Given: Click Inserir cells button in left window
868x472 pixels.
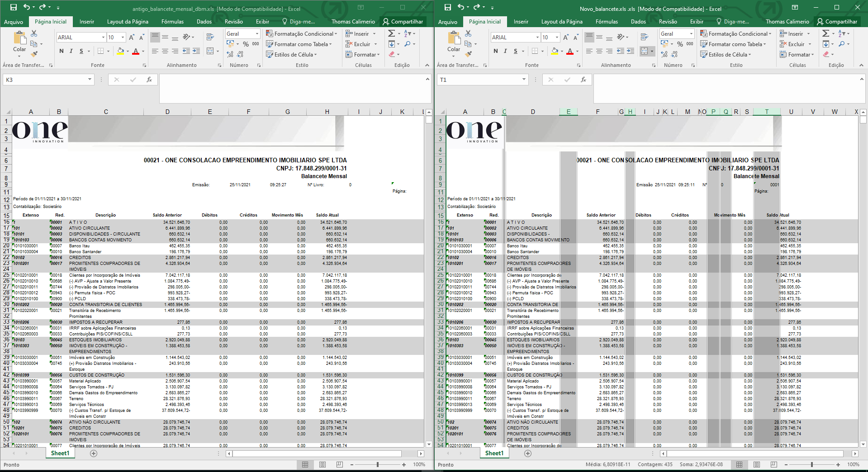Looking at the screenshot, I should coord(360,33).
